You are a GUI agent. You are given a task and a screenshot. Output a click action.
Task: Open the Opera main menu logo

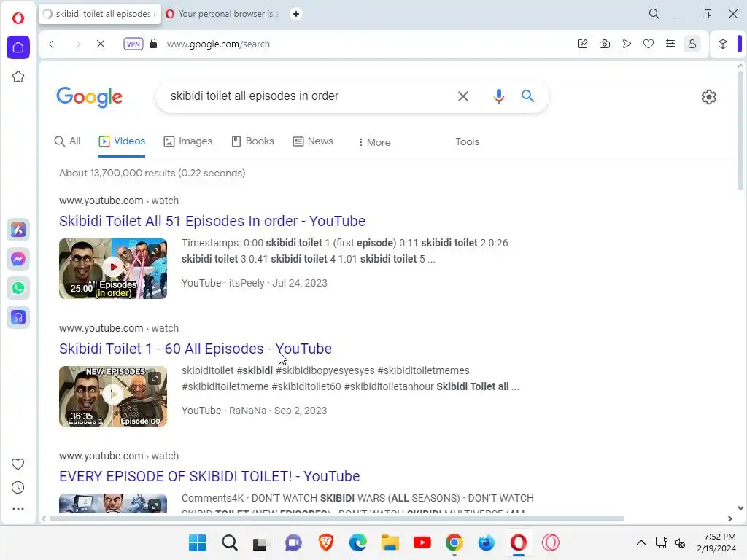coord(18,18)
